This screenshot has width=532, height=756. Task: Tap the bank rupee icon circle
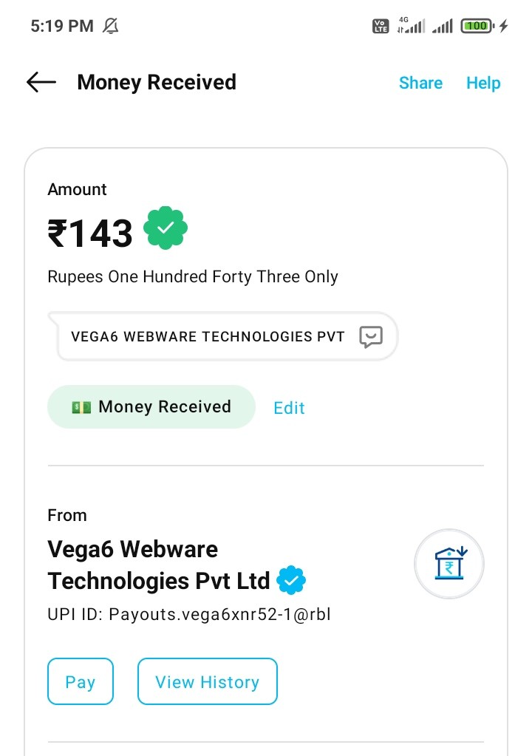(x=449, y=564)
